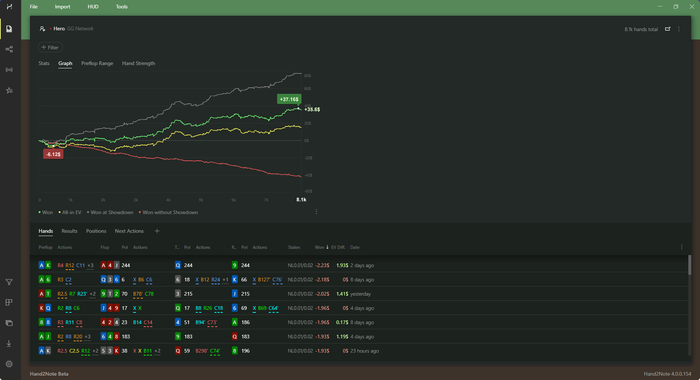
Task: Open the stacked windows sidebar icon
Action: click(x=9, y=323)
